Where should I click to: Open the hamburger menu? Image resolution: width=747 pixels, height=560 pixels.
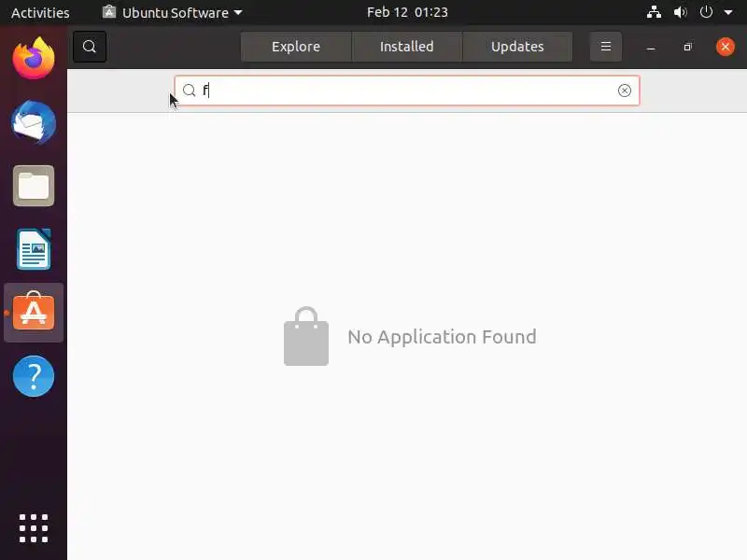pyautogui.click(x=605, y=47)
